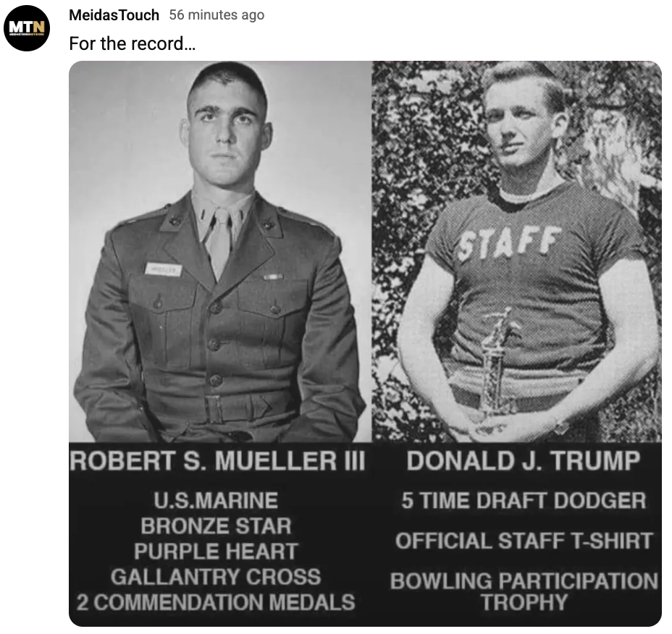
Task: Select the 'OFFICIAL STAFF T-SHIRT' caption
Action: [524, 541]
